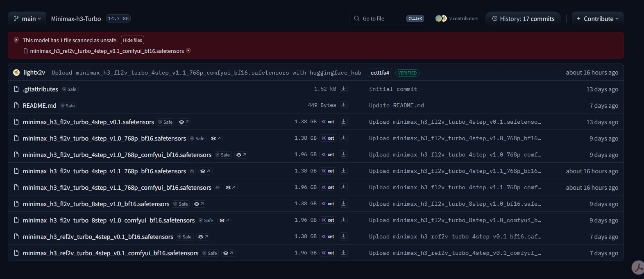Download minimax_h3_fl2v_turbo_4step_v1.1_768p_comfyui_bf16.safetensors
The width and height of the screenshot is (644, 279).
tap(344, 187)
